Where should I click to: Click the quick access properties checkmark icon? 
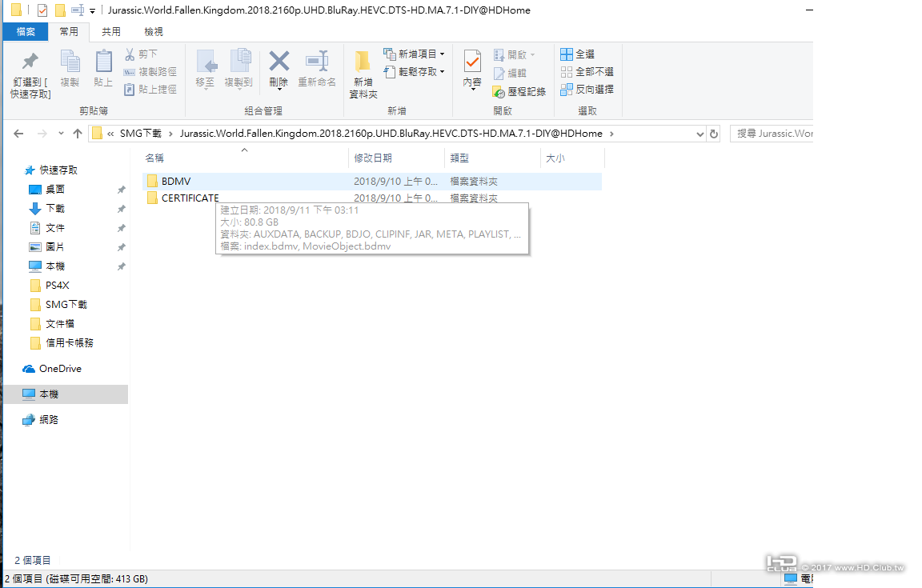coord(42,10)
